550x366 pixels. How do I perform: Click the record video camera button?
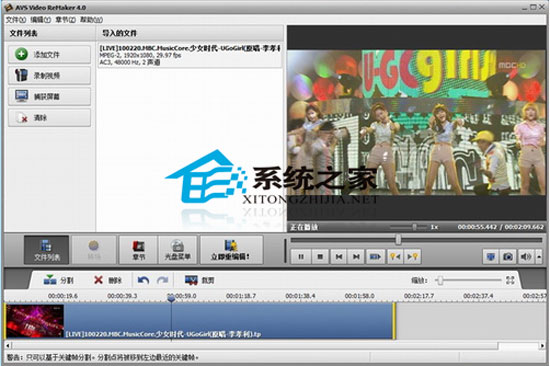(x=49, y=75)
